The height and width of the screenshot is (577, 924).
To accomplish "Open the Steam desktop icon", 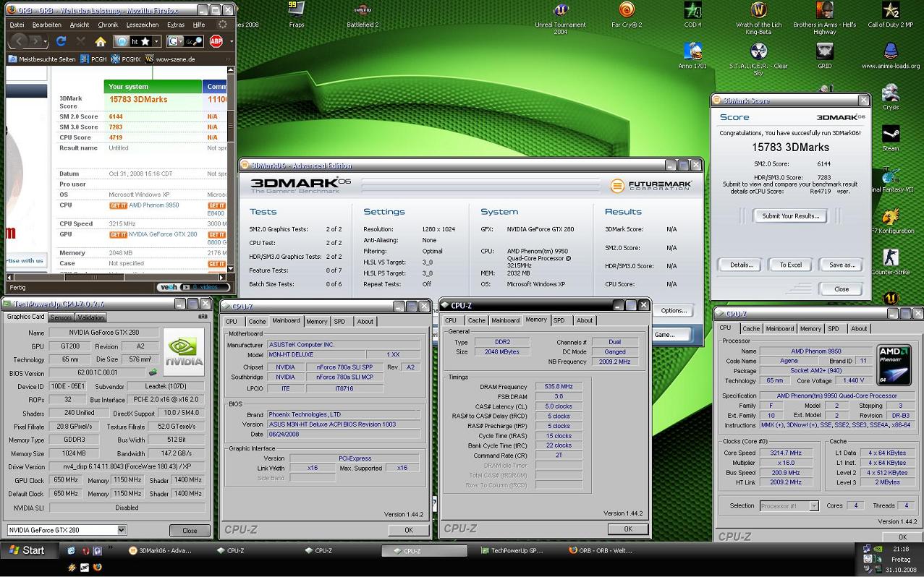I will 891,138.
